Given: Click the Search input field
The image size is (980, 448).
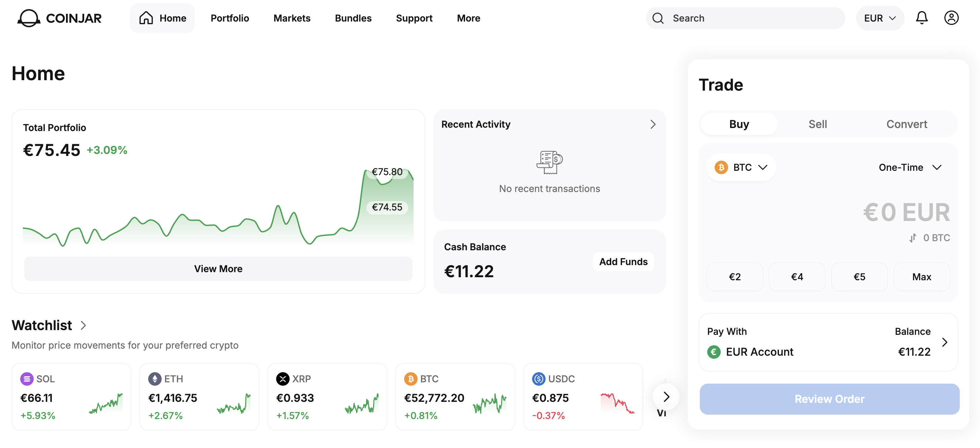Looking at the screenshot, I should [x=745, y=18].
